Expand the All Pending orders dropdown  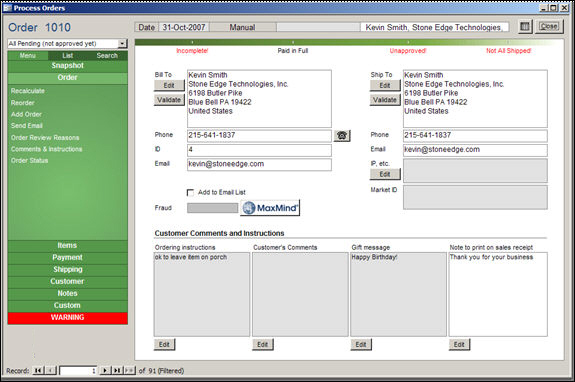coord(122,44)
